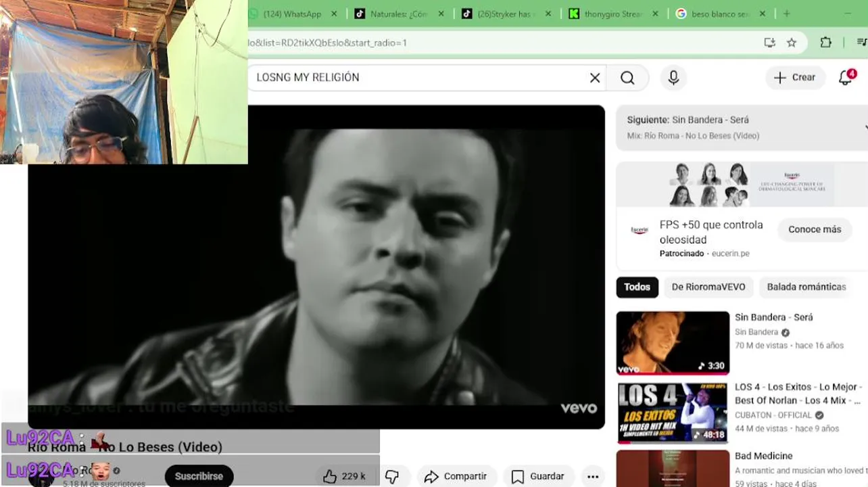Close the Stryker TikTok tab

(548, 14)
